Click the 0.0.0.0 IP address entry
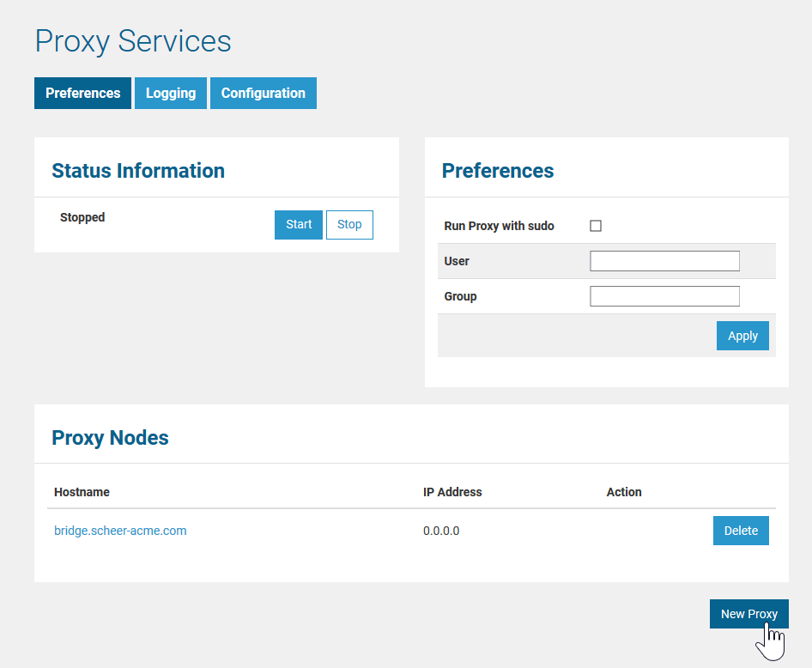Screen dimensions: 812x668 [441, 531]
